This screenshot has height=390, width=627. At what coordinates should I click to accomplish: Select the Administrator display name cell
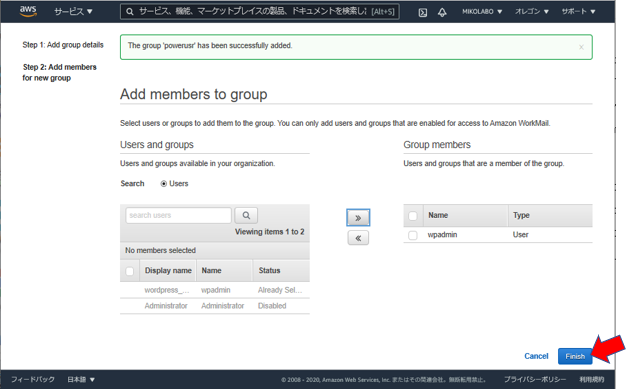(x=166, y=306)
